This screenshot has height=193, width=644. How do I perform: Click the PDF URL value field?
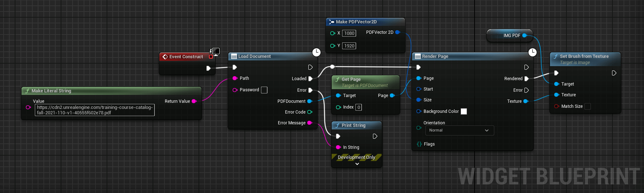pos(94,110)
